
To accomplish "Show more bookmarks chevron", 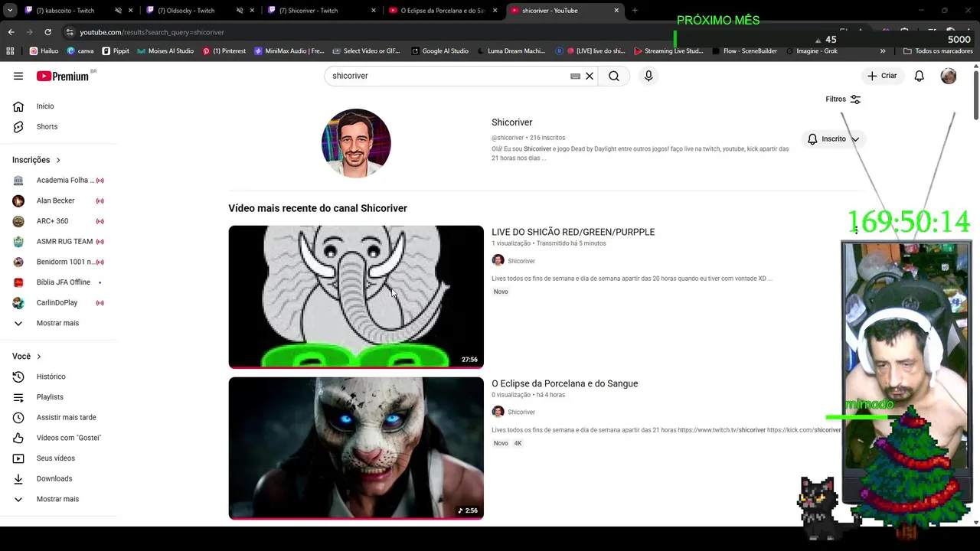I will coord(883,51).
